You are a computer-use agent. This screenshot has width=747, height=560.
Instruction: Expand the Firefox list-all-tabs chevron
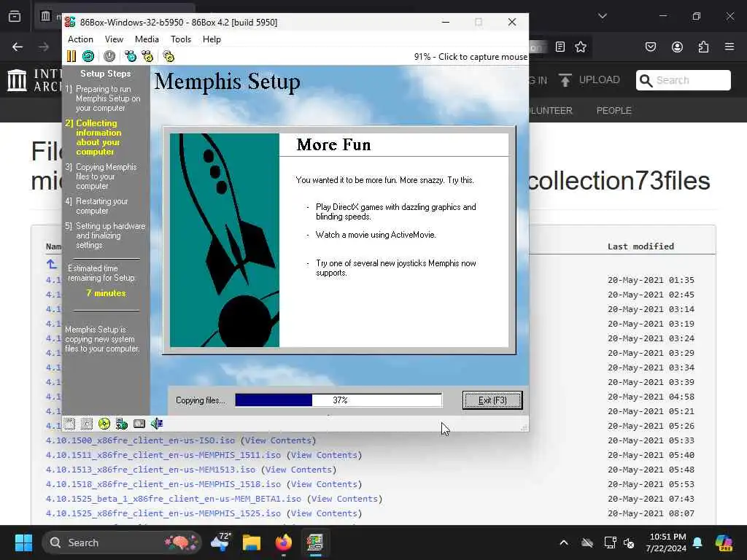pos(603,16)
